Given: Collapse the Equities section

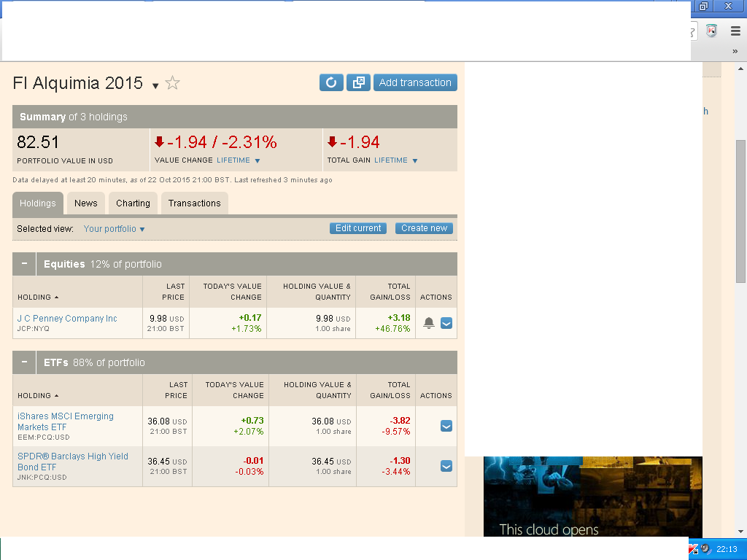Looking at the screenshot, I should pyautogui.click(x=24, y=264).
